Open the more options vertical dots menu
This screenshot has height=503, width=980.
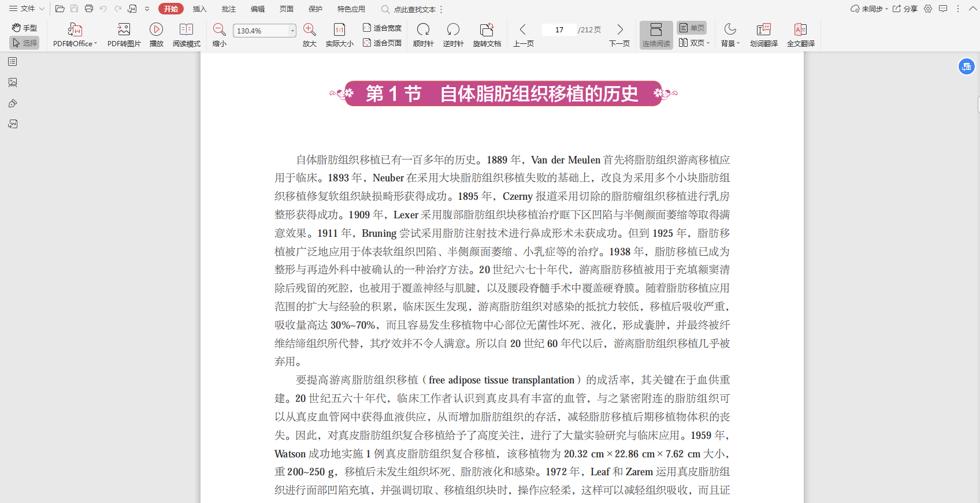point(957,9)
